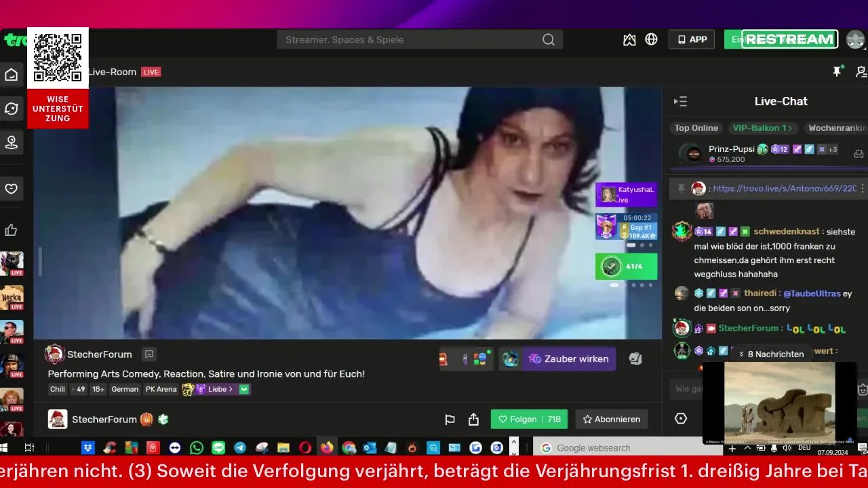Image resolution: width=868 pixels, height=488 pixels.
Task: Jump to the 8 Nachrichten new messages
Action: click(x=771, y=354)
